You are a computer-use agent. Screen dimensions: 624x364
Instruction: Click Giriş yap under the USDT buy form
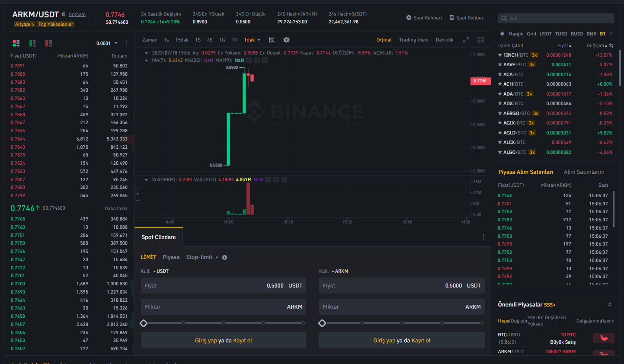coord(206,341)
